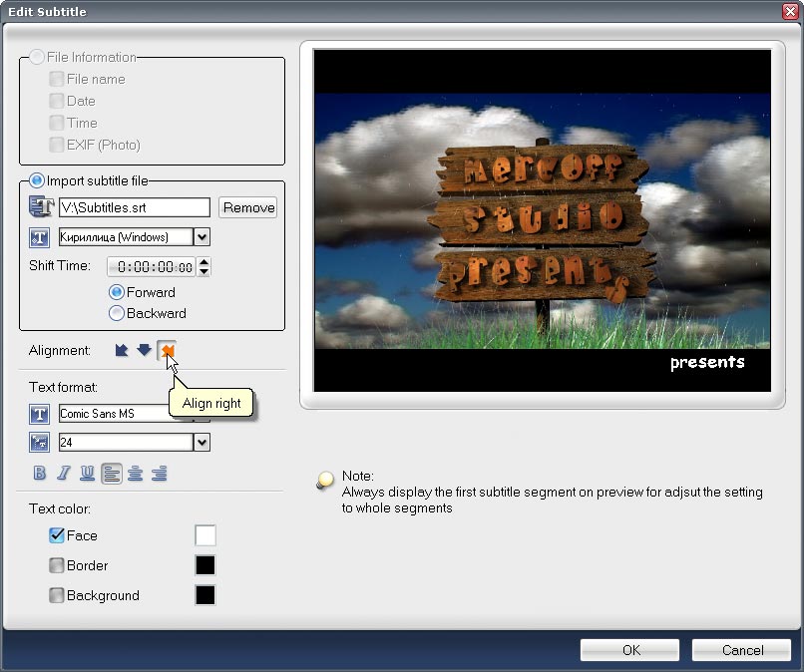Check the File name checkbox
This screenshot has width=804, height=672.
[x=57, y=79]
